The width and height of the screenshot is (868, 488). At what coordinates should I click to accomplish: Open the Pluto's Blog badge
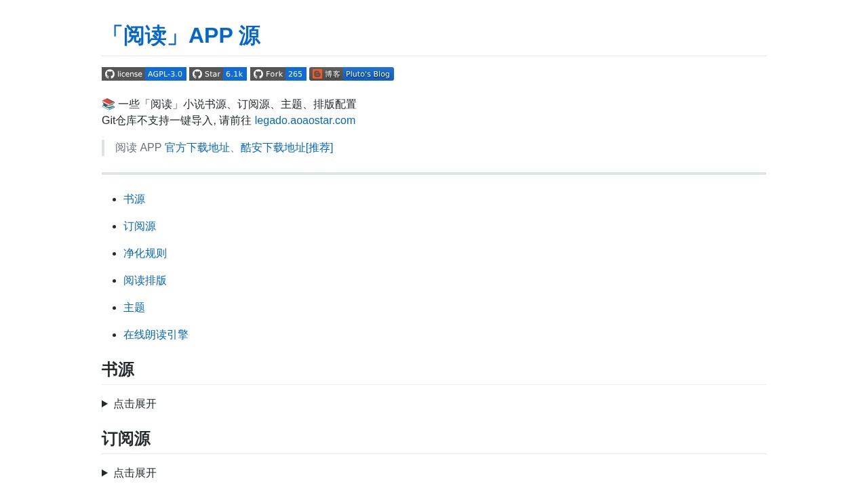[x=351, y=74]
